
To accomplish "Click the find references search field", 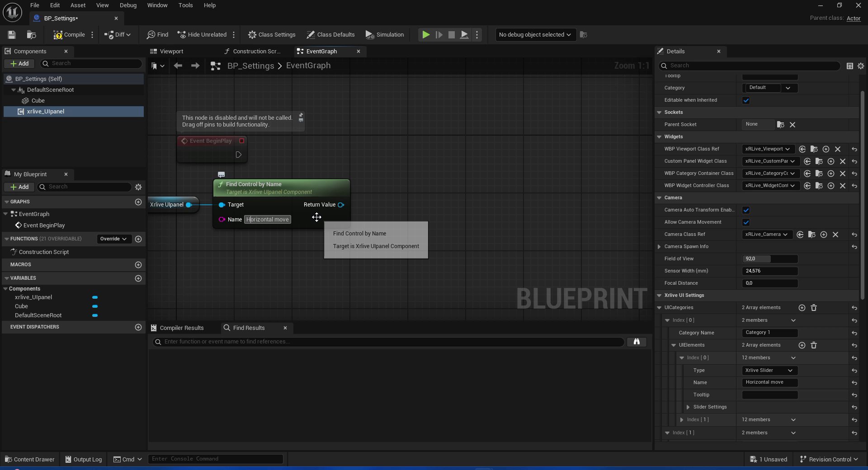I will coord(389,342).
